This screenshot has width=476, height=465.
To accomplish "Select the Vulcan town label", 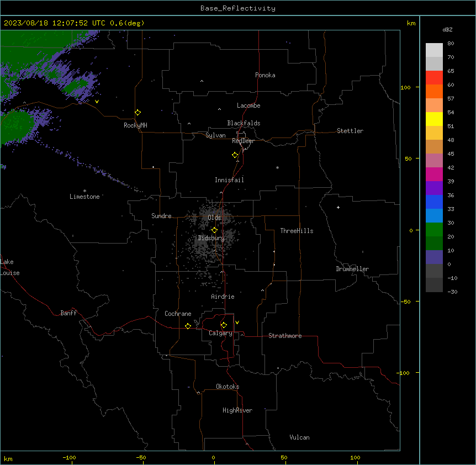I will [300, 437].
